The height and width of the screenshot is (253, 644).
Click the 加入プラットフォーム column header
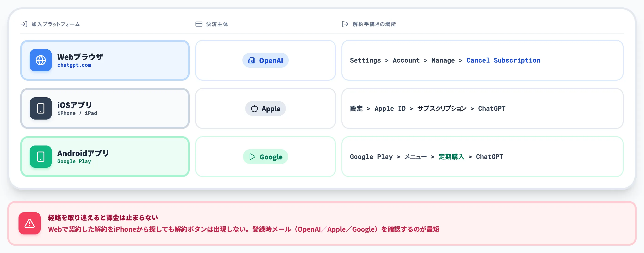tap(56, 24)
